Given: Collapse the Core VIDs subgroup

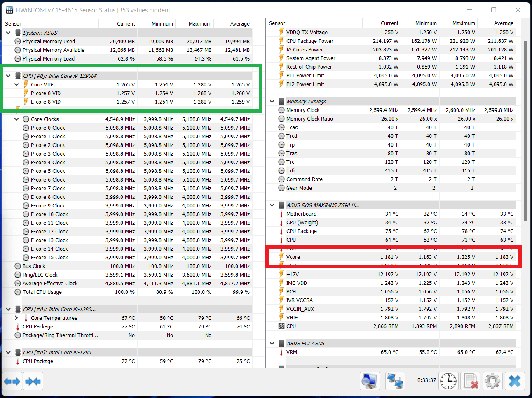Looking at the screenshot, I should point(16,84).
